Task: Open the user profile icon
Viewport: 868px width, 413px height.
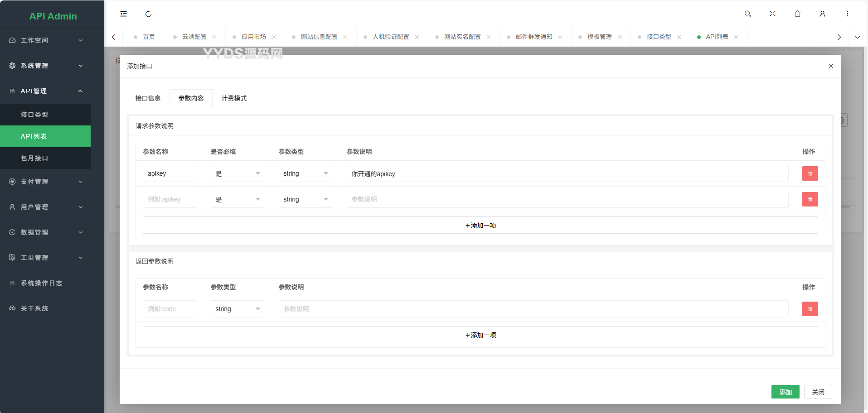Action: (822, 14)
